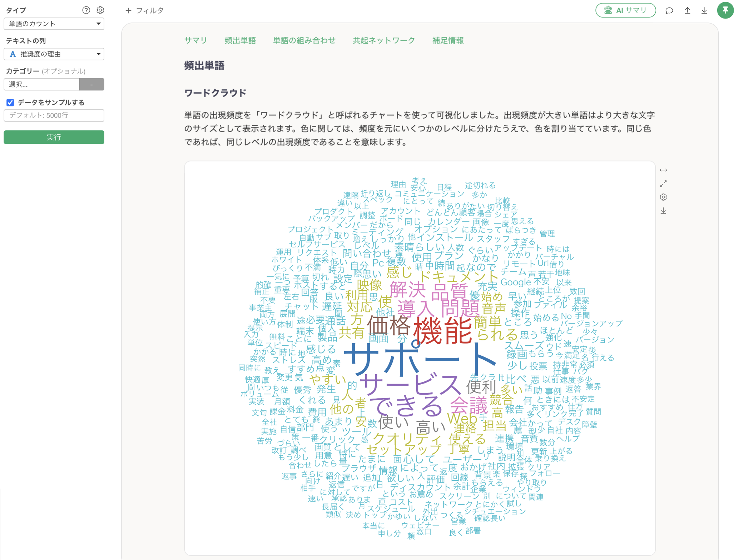The width and height of the screenshot is (734, 560).
Task: Click the sample rows input field
Action: click(x=54, y=115)
